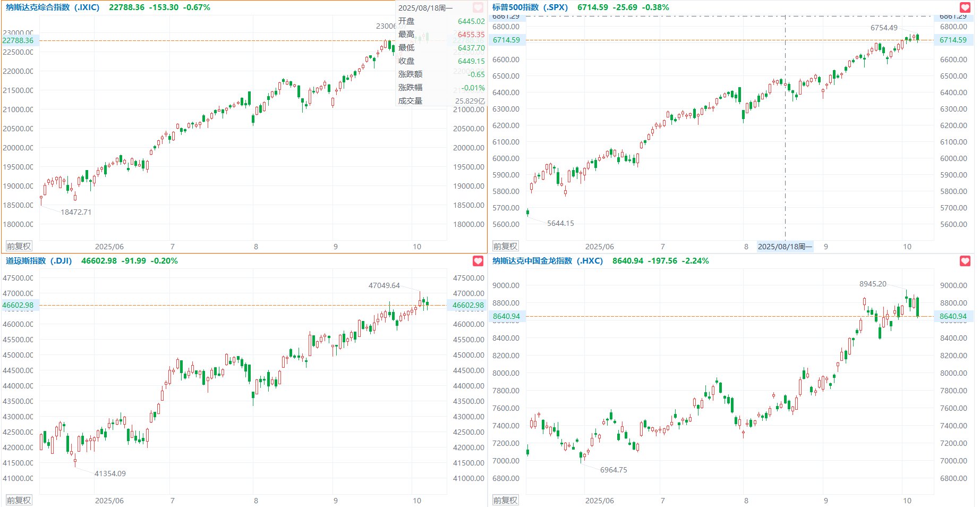Click the 6714.59 price tag on SPX left axis
Image resolution: width=980 pixels, height=507 pixels.
coord(506,40)
